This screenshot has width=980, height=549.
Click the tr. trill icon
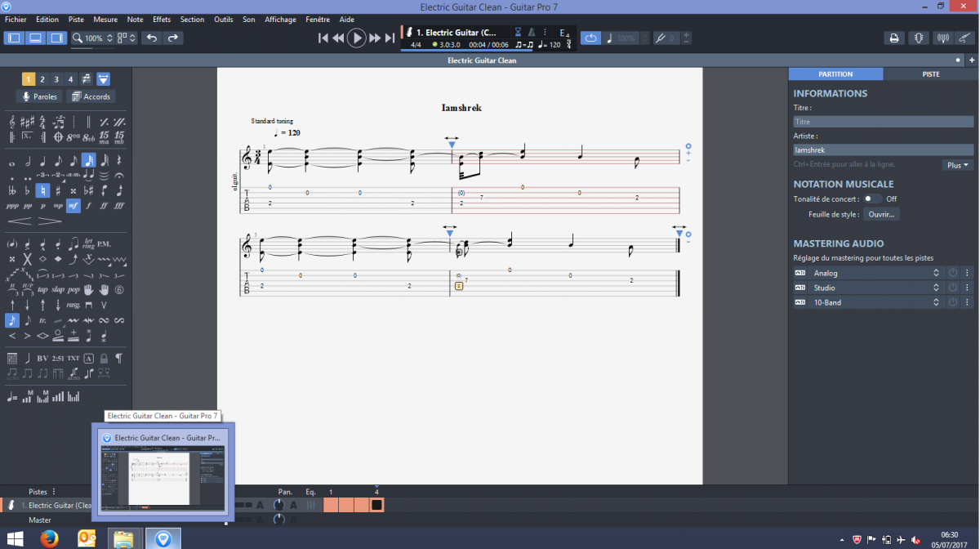(43, 320)
